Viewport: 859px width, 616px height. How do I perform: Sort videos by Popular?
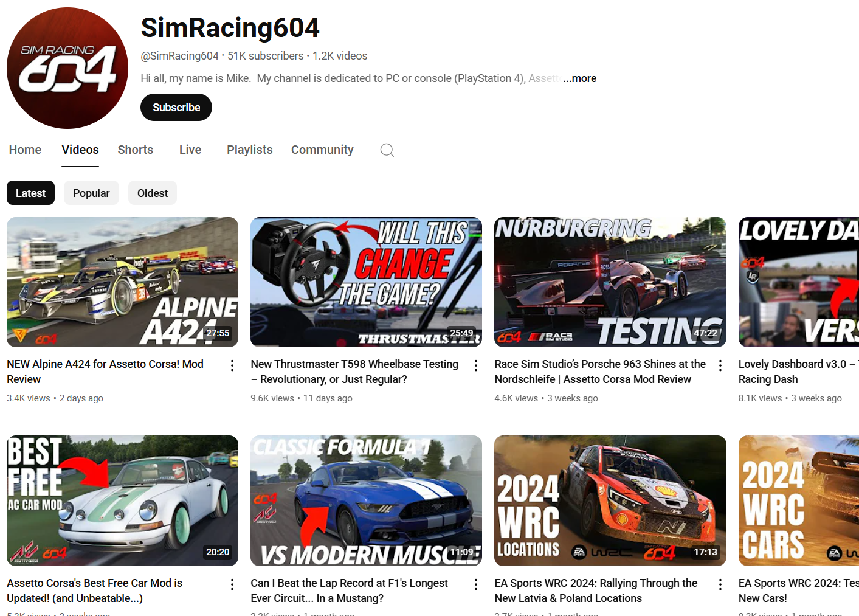(91, 193)
